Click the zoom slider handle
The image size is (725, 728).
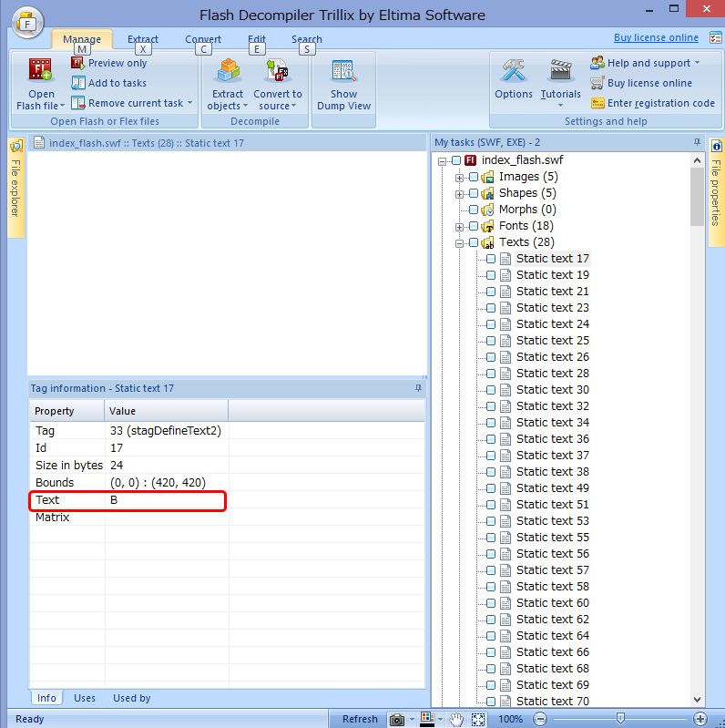coord(620,719)
